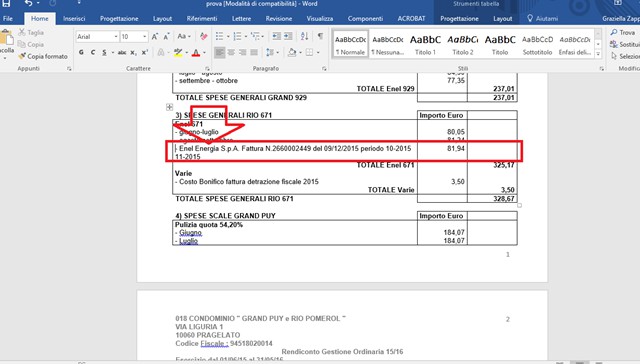Viewport: 640px width, 364px height.
Task: Undo the last action
Action: 28,3
